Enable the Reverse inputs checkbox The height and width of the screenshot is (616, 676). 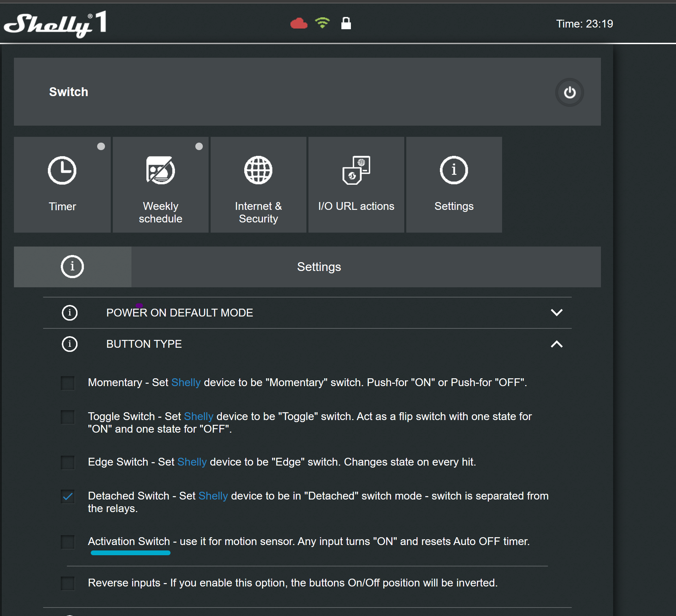(68, 583)
